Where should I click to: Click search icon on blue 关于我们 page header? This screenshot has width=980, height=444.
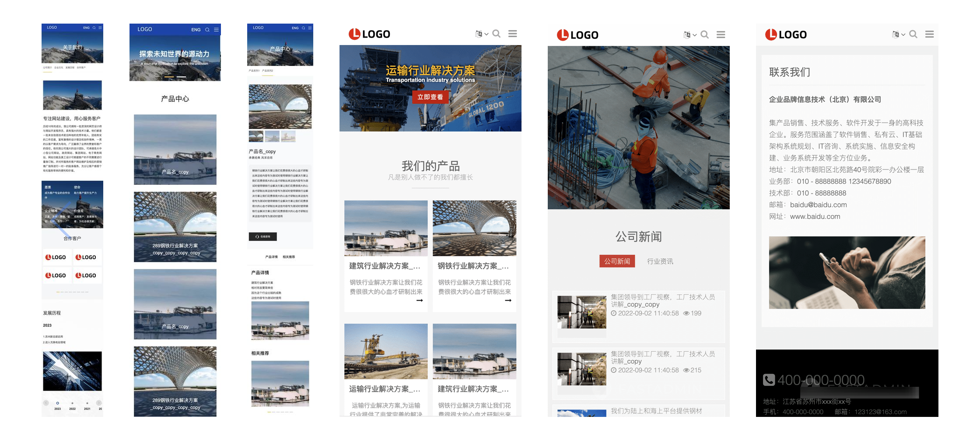pyautogui.click(x=94, y=28)
